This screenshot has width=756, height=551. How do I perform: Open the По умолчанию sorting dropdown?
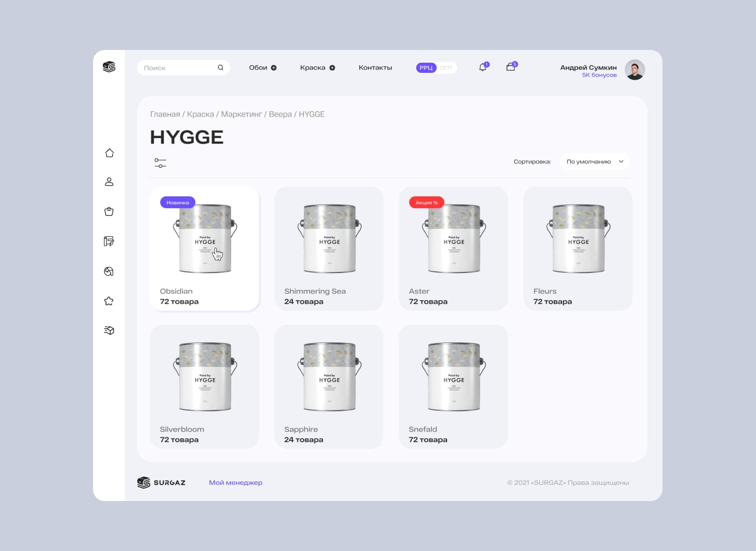(594, 162)
